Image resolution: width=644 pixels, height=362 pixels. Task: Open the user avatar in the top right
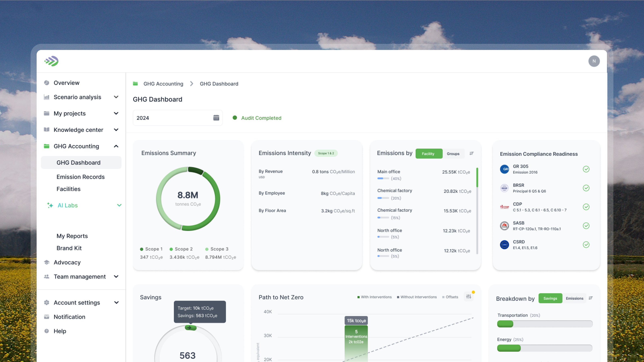pos(594,61)
